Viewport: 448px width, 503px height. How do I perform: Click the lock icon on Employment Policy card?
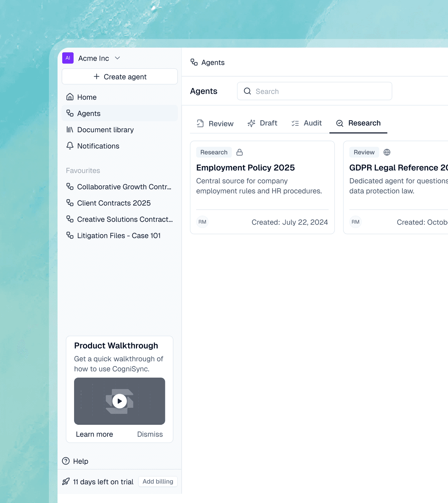(x=239, y=152)
